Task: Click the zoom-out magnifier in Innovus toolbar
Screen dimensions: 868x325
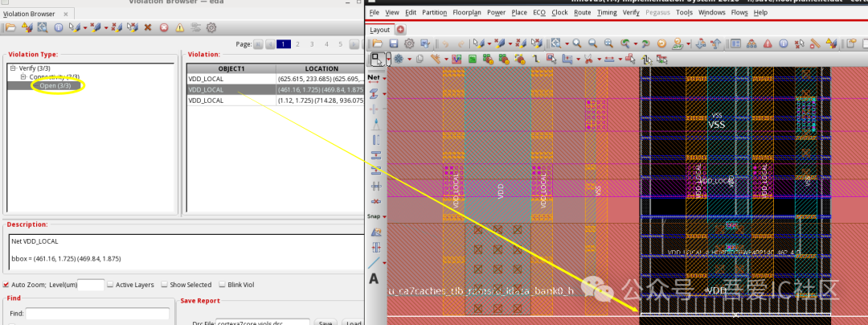Action: (x=592, y=43)
